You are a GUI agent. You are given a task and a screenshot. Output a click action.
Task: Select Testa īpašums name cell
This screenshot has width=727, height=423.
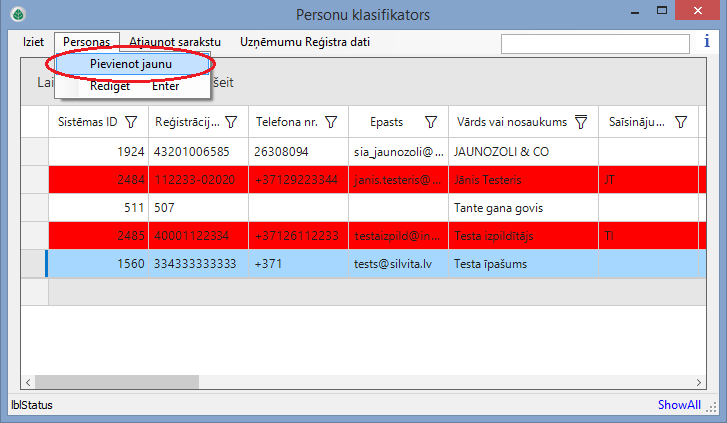(523, 264)
